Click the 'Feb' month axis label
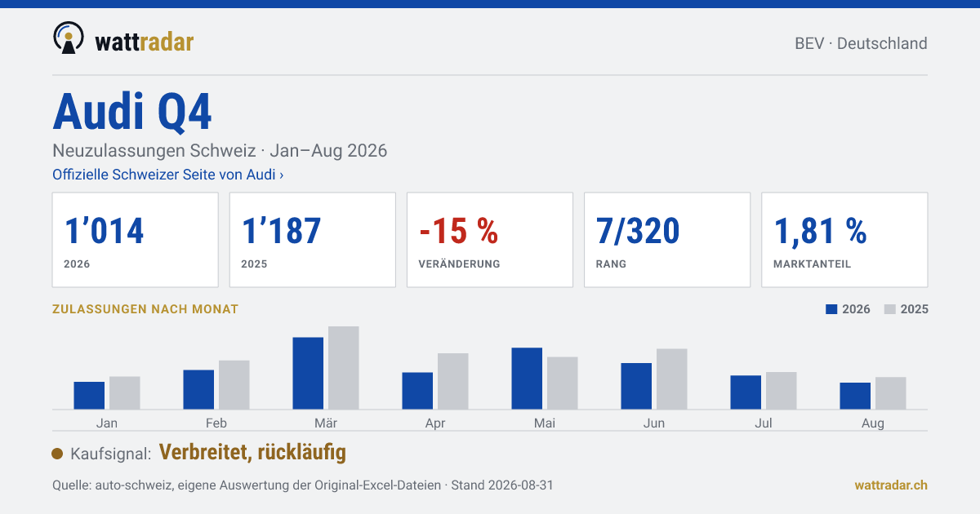Image resolution: width=980 pixels, height=514 pixels. tap(216, 423)
